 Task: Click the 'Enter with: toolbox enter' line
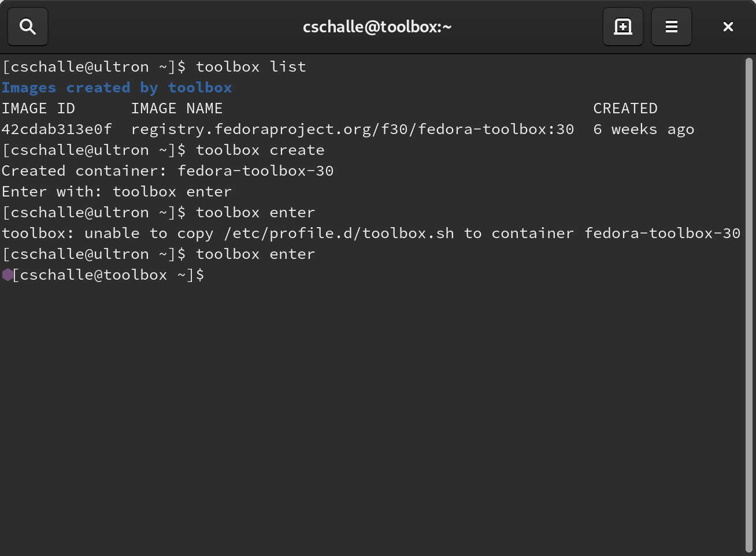click(117, 191)
